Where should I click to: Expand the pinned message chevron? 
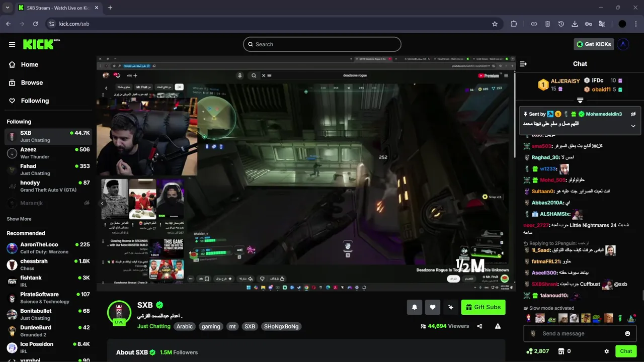[633, 126]
